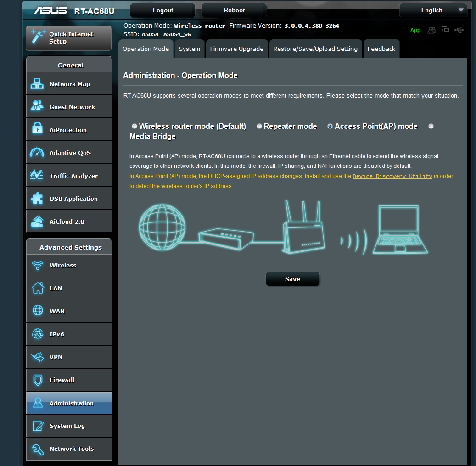The width and height of the screenshot is (476, 466).
Task: Click the USB status icon
Action: [x=459, y=30]
